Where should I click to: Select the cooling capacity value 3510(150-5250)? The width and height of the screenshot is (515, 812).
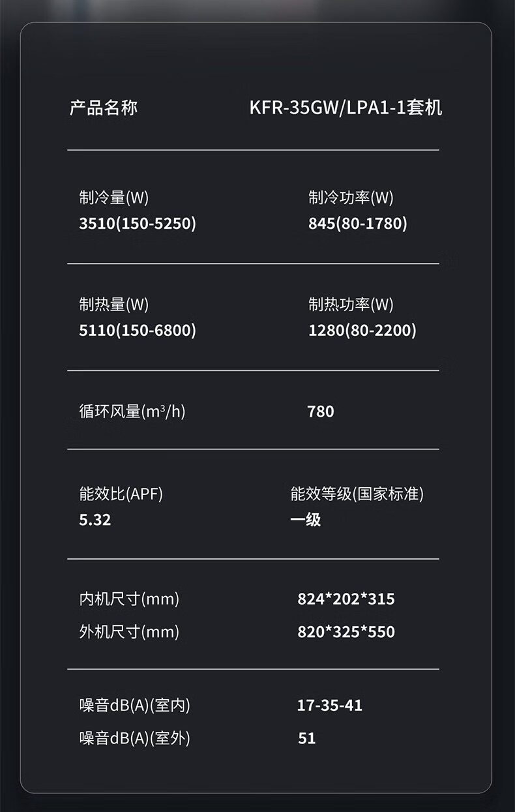click(x=137, y=224)
